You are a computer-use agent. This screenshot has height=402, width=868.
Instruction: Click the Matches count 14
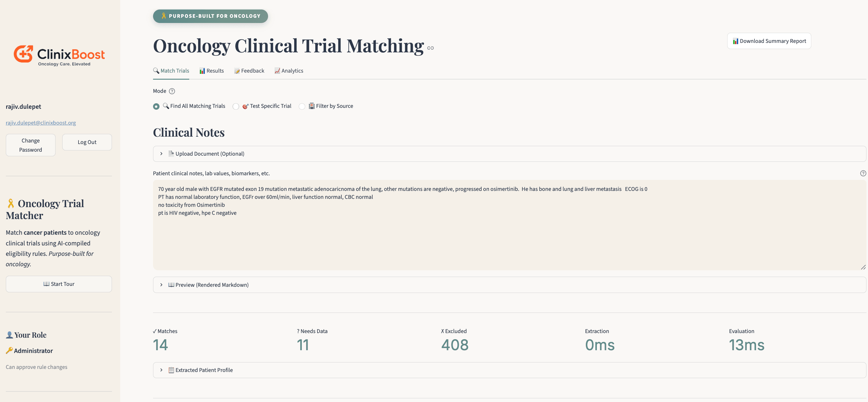160,345
